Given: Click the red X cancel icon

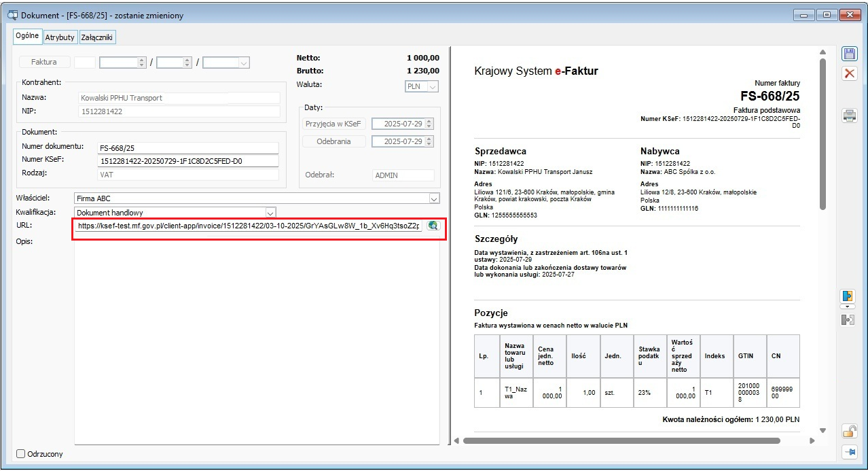Looking at the screenshot, I should 849,73.
